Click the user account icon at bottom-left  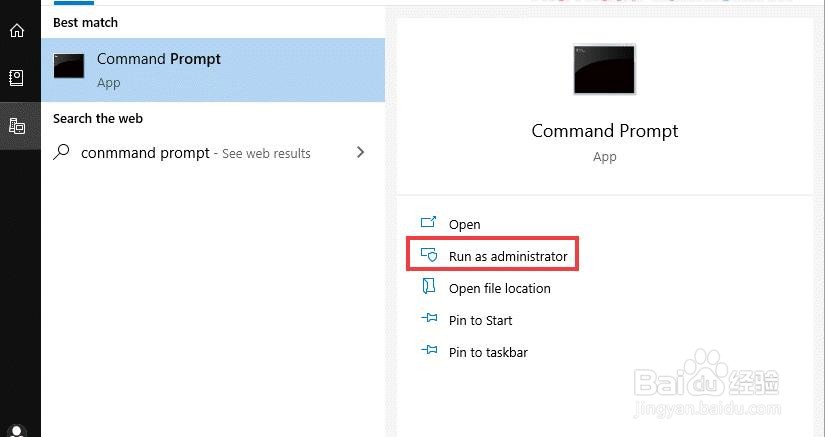17,431
